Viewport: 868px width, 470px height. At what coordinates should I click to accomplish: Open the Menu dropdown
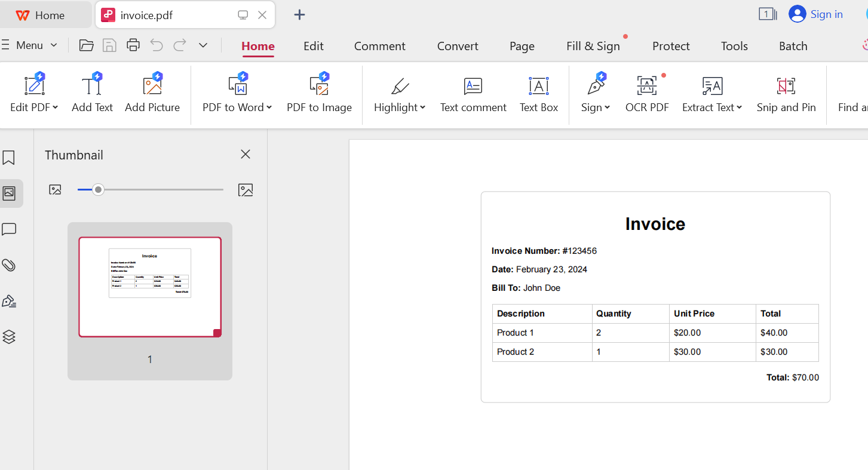pyautogui.click(x=30, y=45)
